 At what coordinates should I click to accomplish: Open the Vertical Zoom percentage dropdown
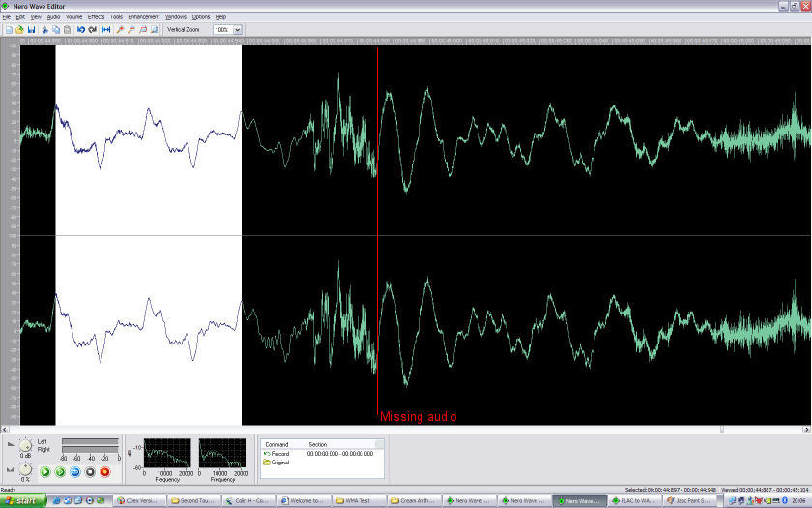tap(238, 30)
